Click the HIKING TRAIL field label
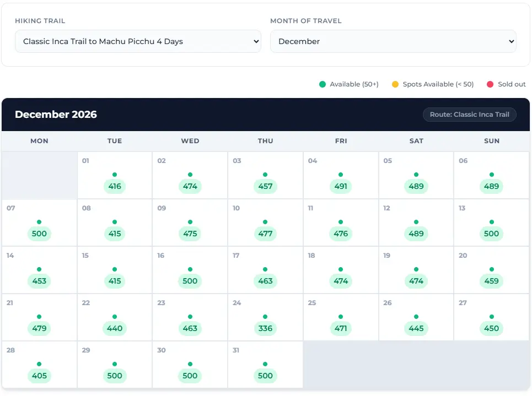 (x=40, y=21)
